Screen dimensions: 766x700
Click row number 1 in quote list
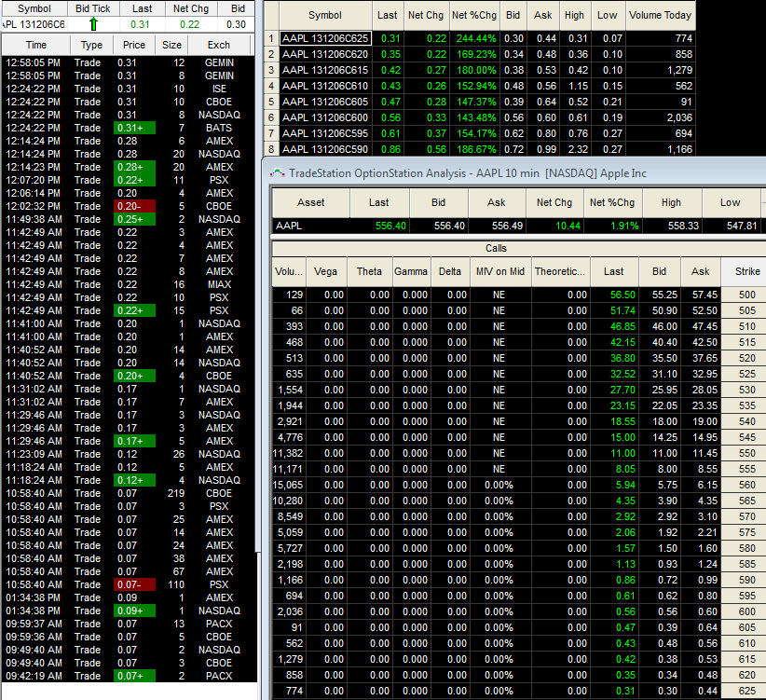click(271, 38)
